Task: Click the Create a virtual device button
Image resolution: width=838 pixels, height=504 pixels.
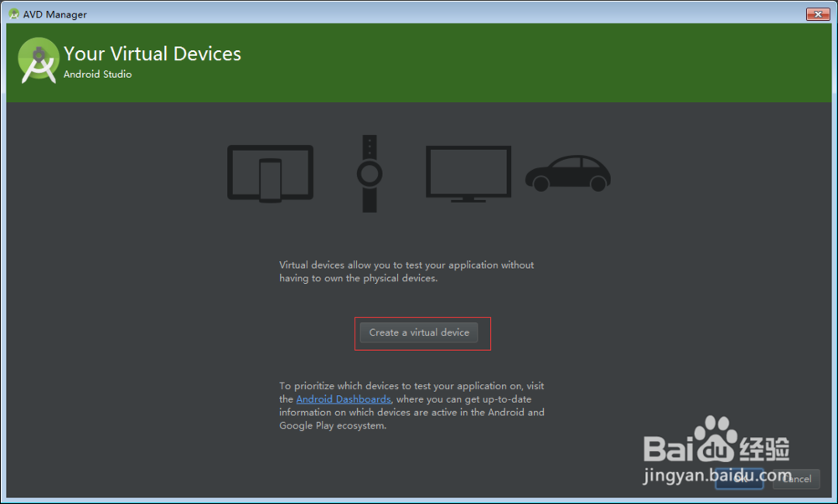Action: coord(419,332)
